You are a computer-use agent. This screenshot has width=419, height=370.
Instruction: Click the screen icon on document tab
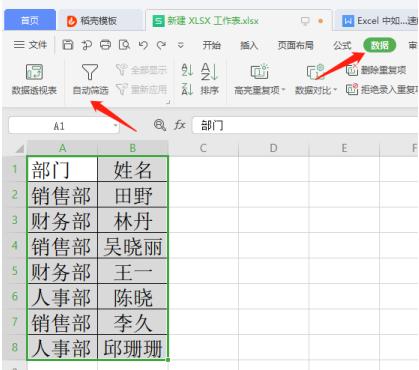point(305,21)
